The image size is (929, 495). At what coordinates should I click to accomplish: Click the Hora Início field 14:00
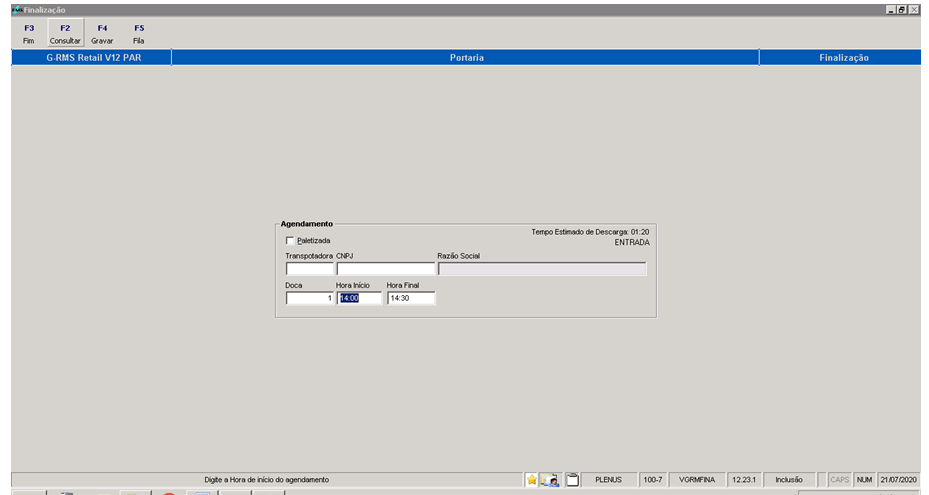pos(360,298)
